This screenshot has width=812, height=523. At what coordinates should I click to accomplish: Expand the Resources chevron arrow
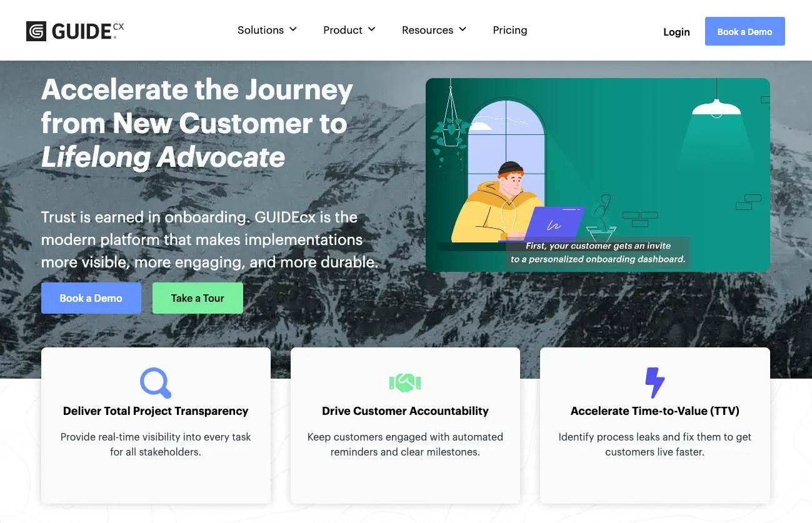(463, 29)
